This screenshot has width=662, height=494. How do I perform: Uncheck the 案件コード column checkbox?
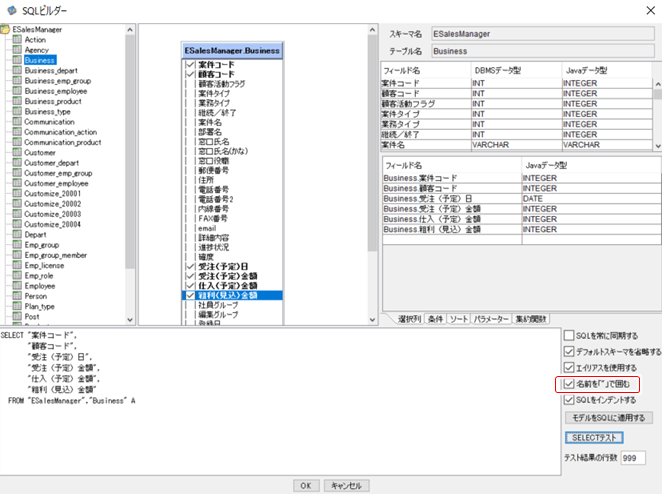(190, 65)
